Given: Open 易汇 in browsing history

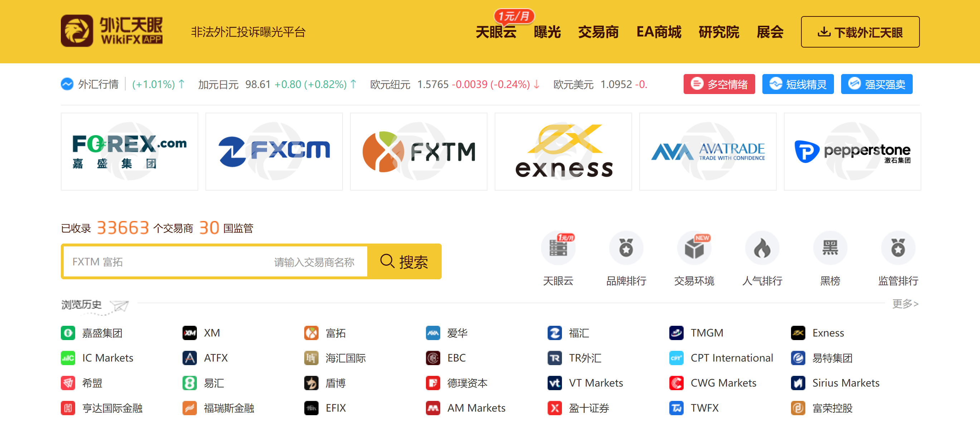Looking at the screenshot, I should [x=204, y=383].
